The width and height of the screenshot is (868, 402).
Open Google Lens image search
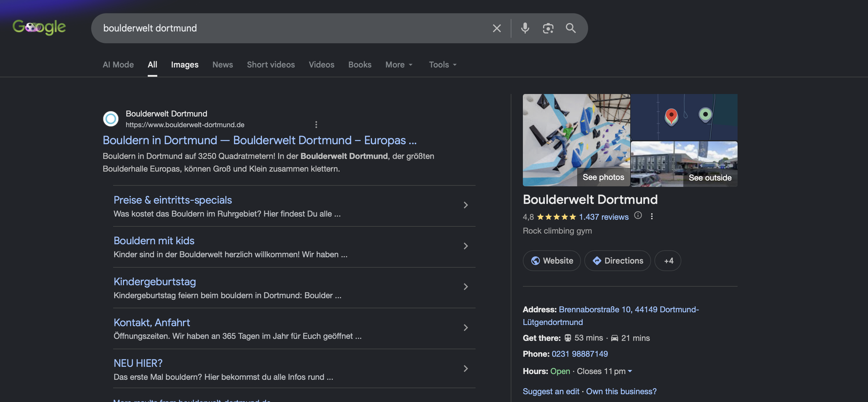tap(548, 28)
